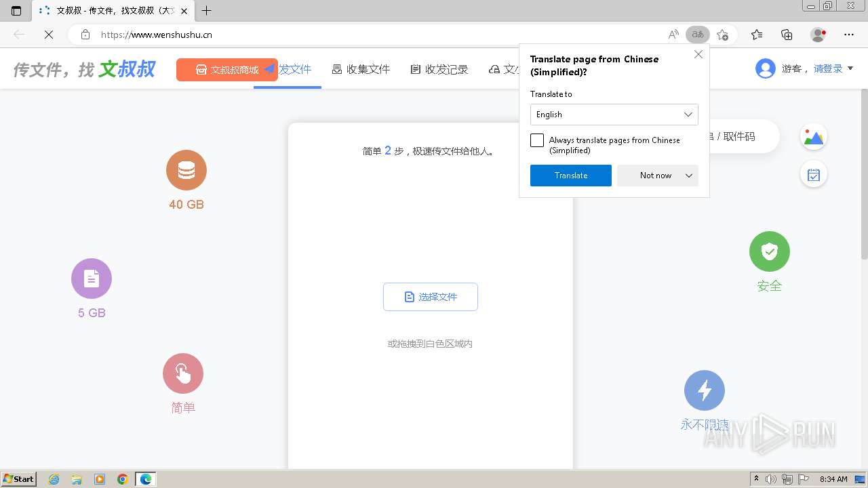Click the network tray icon
Viewport: 868px width, 488px height.
tap(787, 479)
